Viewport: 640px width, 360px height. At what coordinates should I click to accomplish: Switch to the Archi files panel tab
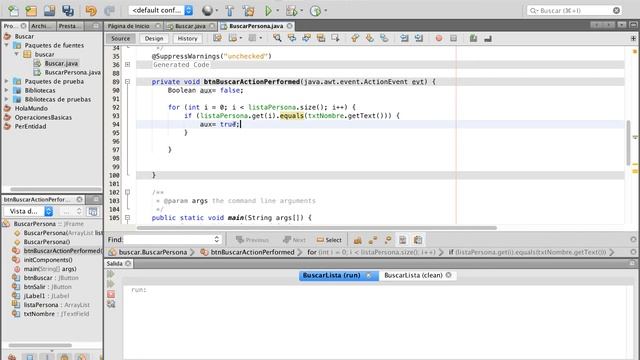pos(42,26)
